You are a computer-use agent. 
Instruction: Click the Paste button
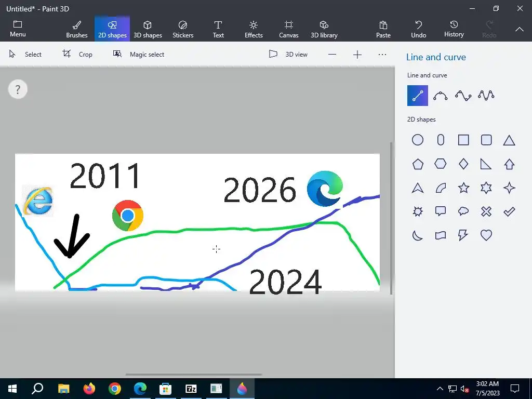[383, 29]
